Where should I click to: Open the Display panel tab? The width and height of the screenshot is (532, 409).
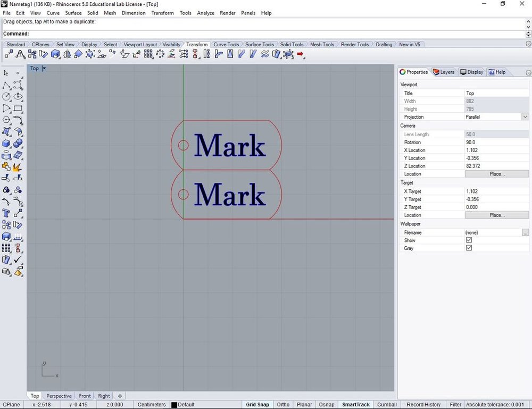(x=471, y=72)
